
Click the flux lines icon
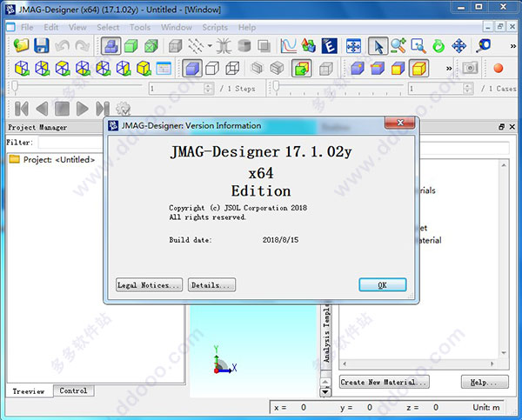click(224, 46)
